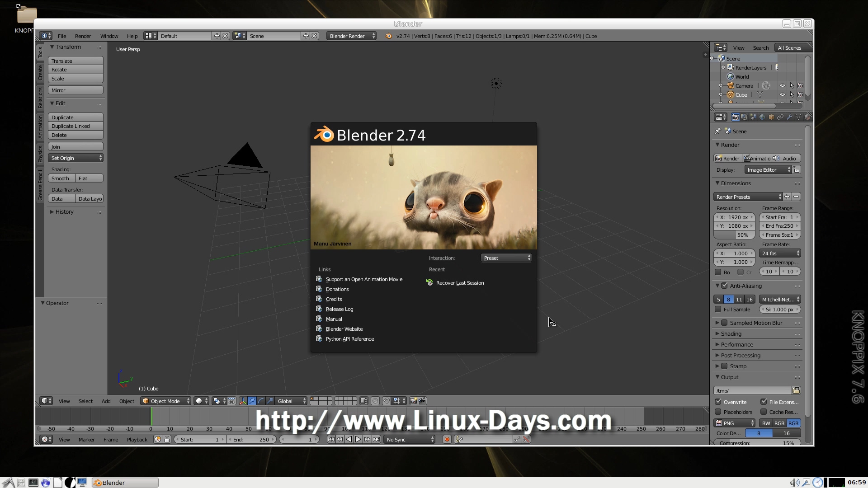Click the Duplicate Linked button
The width and height of the screenshot is (868, 488).
pos(75,126)
